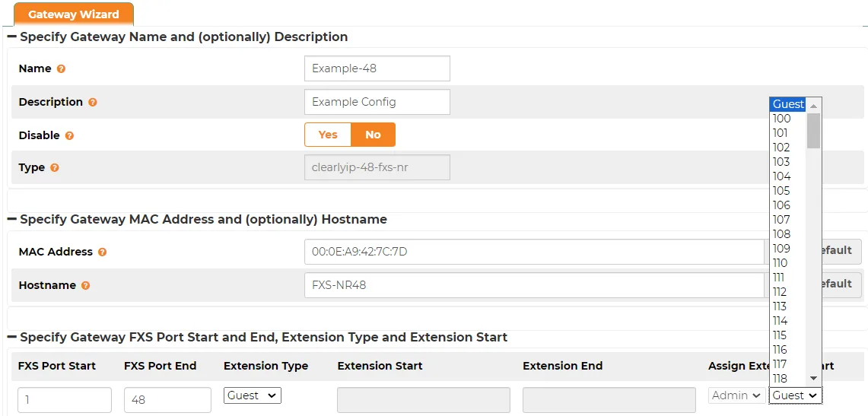The width and height of the screenshot is (868, 416).
Task: Pick extension 102 in the dropdown
Action: pos(788,147)
